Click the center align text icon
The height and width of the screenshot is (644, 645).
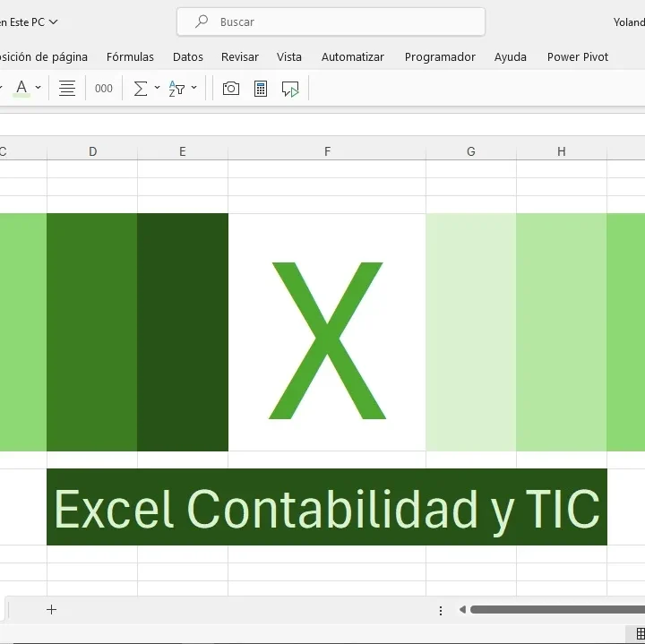point(67,88)
